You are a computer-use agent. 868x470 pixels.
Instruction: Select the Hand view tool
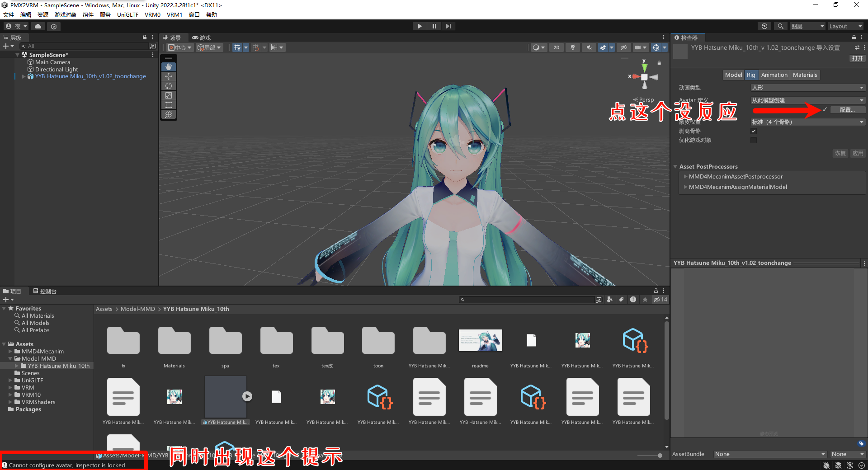pos(169,67)
